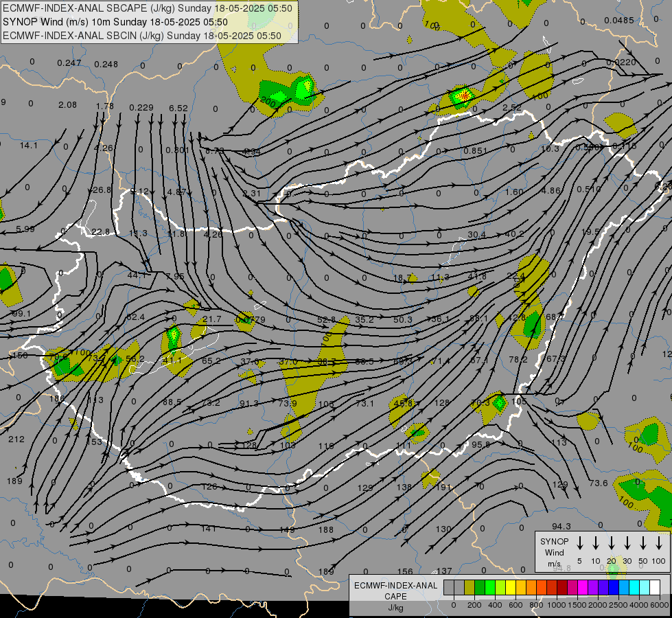The image size is (672, 618).
Task: Select the white swatch ending the CAPE scale
Action: (x=654, y=588)
